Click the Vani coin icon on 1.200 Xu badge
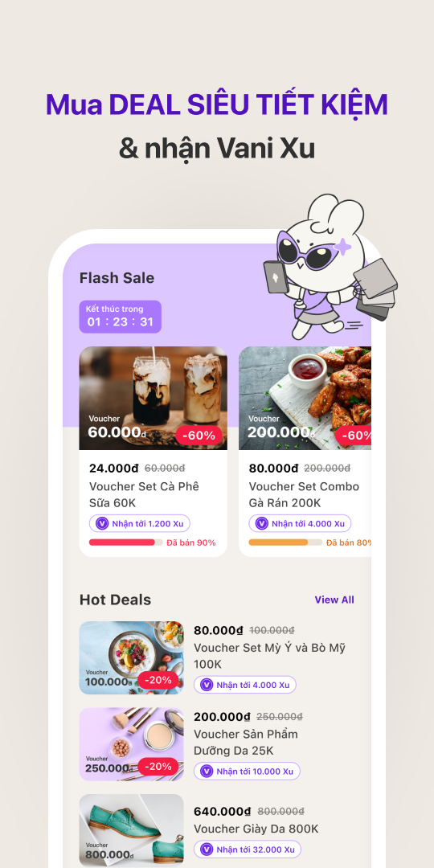The height and width of the screenshot is (868, 434). pos(102,523)
